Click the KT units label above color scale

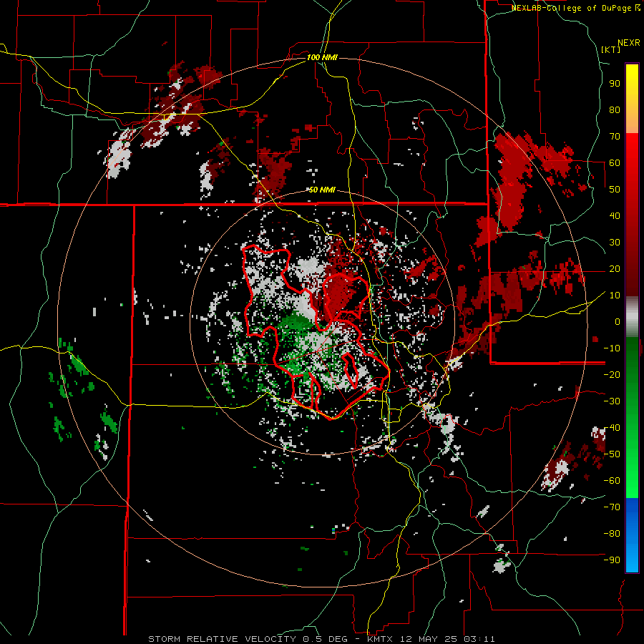(x=611, y=49)
